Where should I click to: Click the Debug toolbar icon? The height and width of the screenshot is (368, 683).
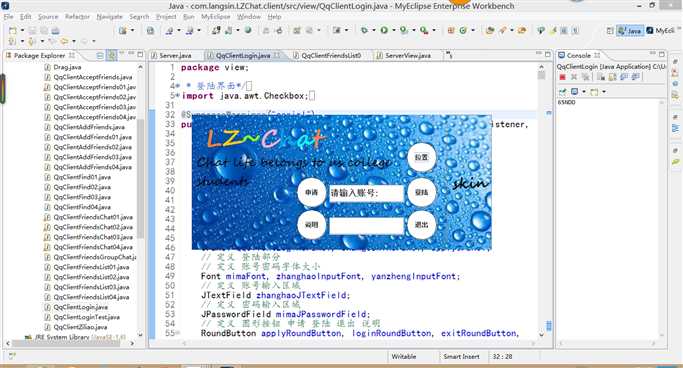(x=364, y=30)
